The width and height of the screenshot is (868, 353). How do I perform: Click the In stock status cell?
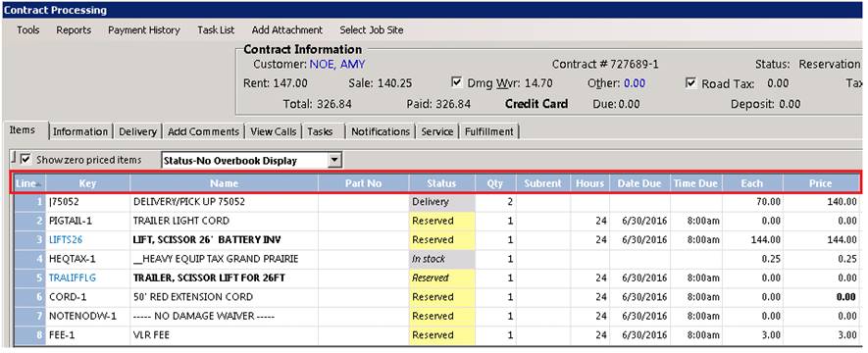tap(441, 259)
